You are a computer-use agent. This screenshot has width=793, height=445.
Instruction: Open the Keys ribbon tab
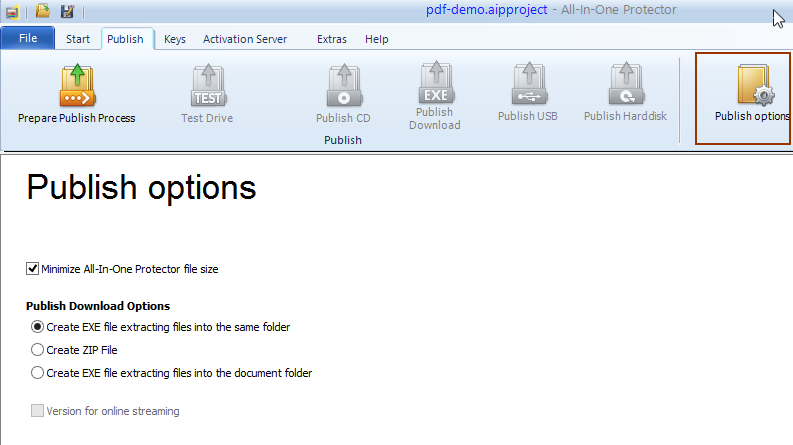coord(175,39)
